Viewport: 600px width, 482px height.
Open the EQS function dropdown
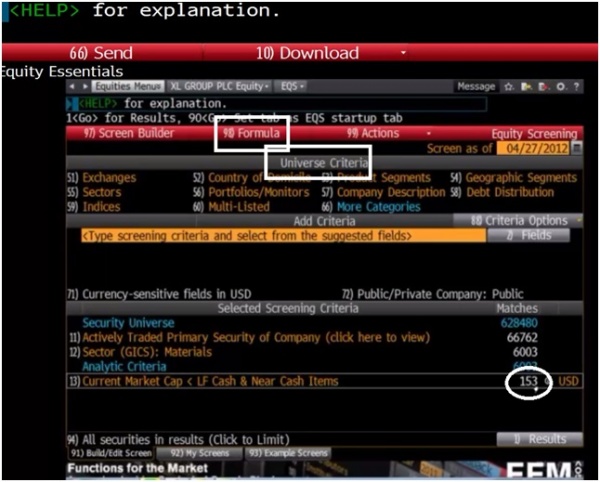292,86
